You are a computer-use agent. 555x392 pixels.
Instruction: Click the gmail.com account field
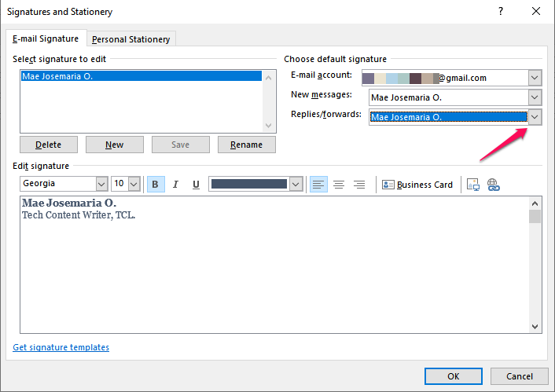tap(445, 78)
